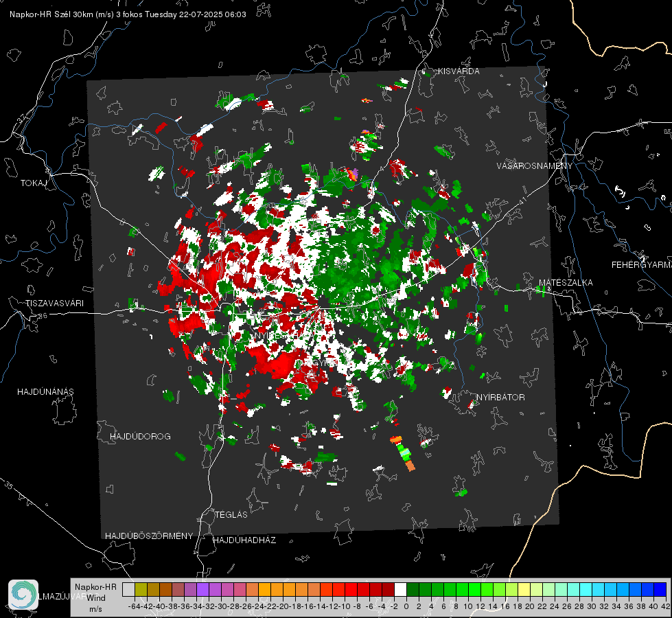Image resolution: width=672 pixels, height=618 pixels.
Task: Click the '42' legend scale value
Action: (666, 606)
